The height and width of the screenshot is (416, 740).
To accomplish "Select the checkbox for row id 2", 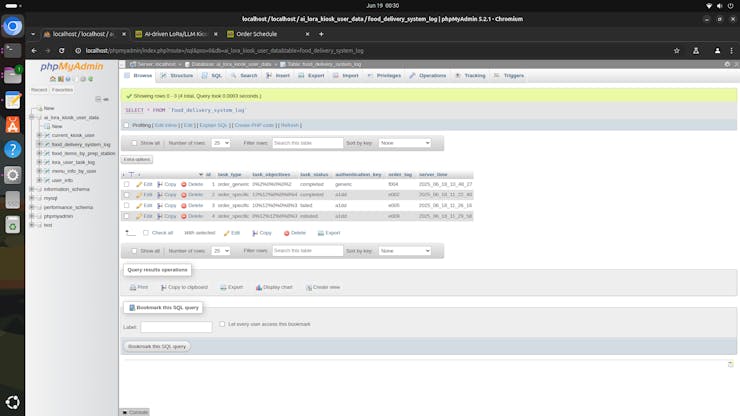I will 126,195.
